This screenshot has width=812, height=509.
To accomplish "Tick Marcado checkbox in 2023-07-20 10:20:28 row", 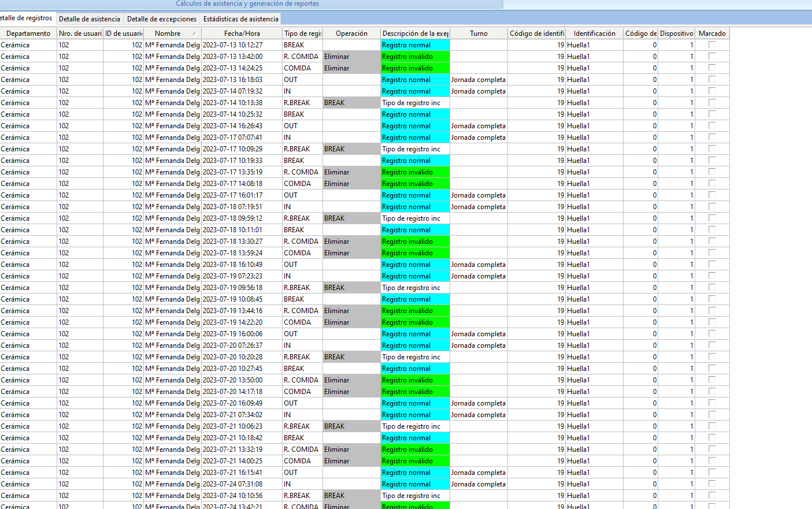I will coord(712,356).
